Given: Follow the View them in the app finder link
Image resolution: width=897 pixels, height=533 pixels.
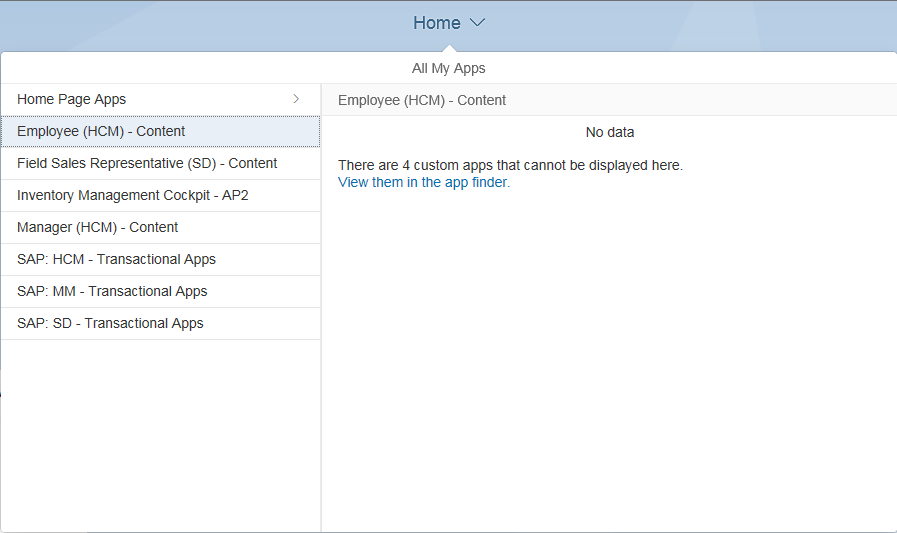Looking at the screenshot, I should coord(424,182).
